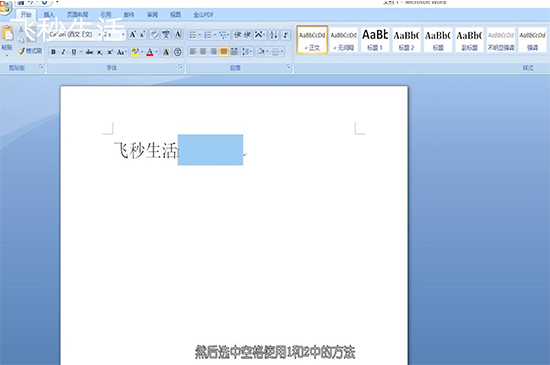Toggle strikethrough text formatting
Viewport: 550px width, 365px height.
89,52
